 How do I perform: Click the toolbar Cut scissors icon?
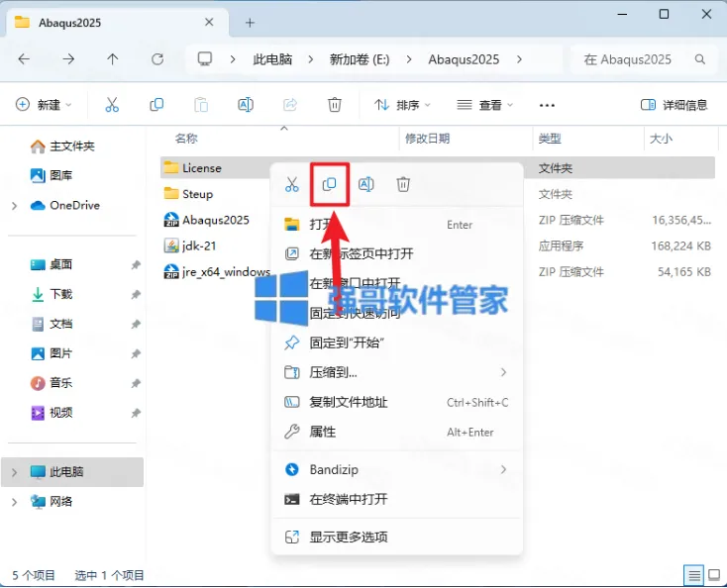tap(112, 105)
